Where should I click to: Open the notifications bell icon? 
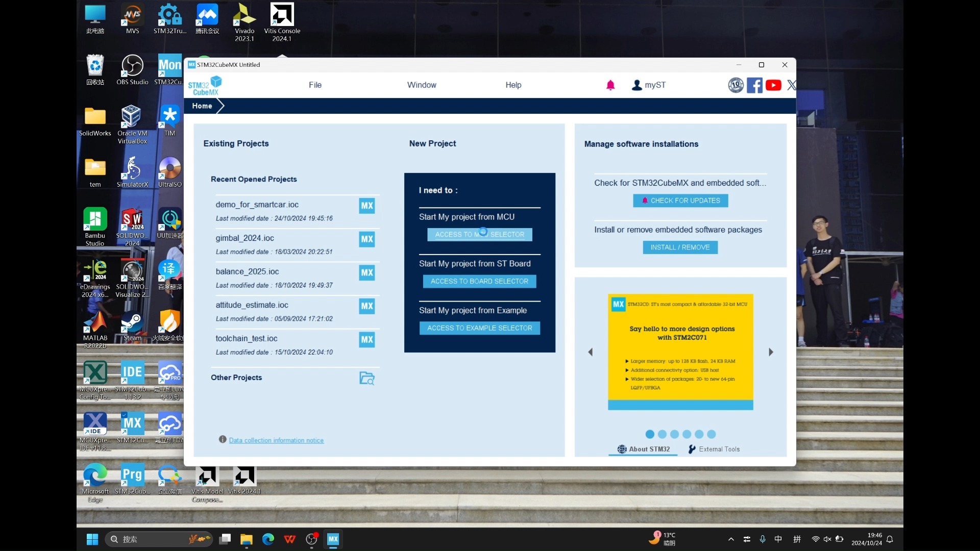[x=610, y=85]
